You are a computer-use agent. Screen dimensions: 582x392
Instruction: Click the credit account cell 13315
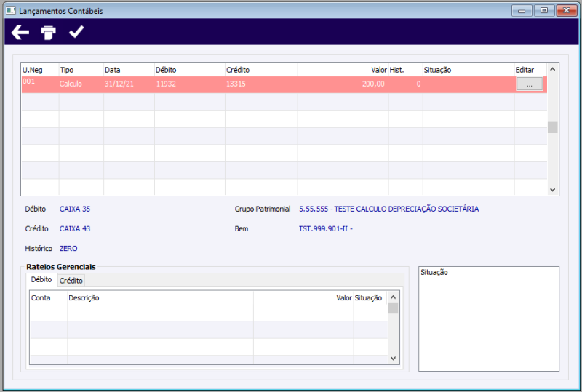261,84
